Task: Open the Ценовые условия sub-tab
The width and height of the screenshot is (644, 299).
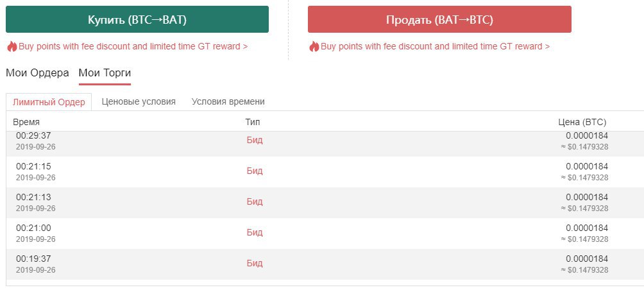Action: click(x=139, y=101)
